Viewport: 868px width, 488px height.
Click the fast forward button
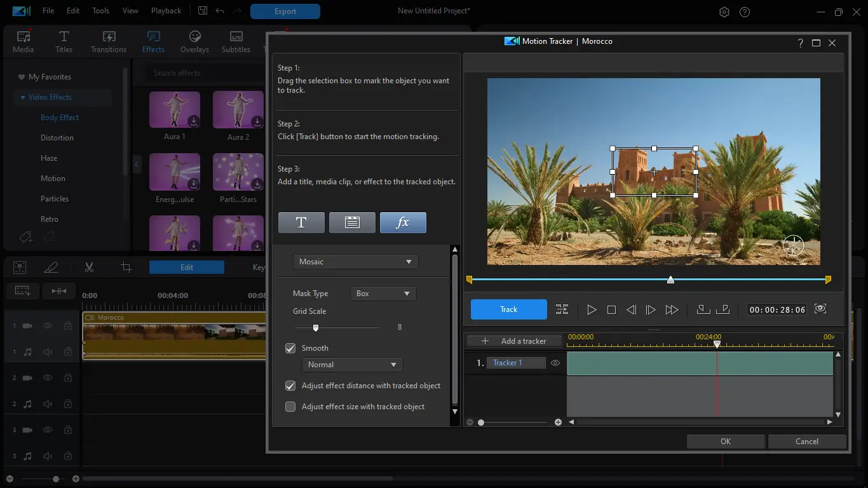pyautogui.click(x=672, y=309)
